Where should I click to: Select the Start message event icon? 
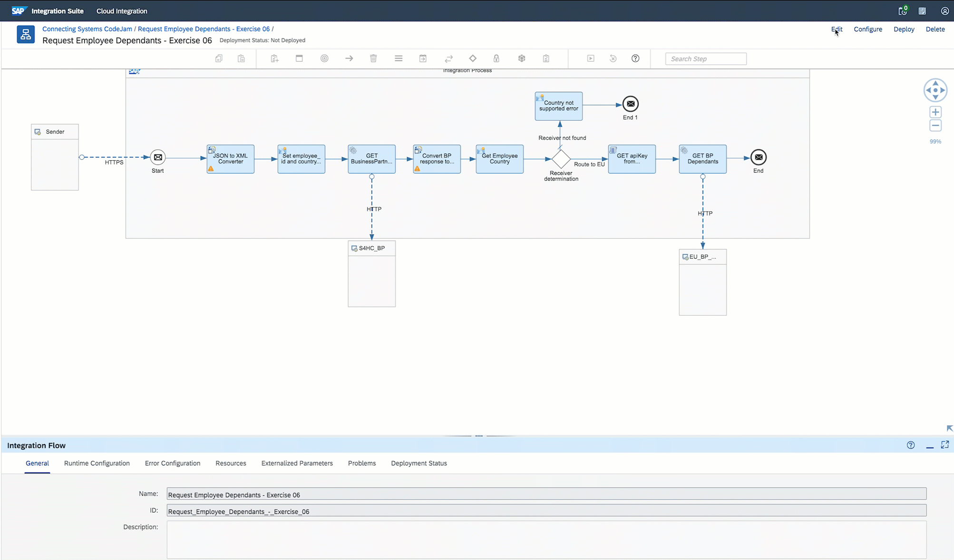(x=157, y=157)
